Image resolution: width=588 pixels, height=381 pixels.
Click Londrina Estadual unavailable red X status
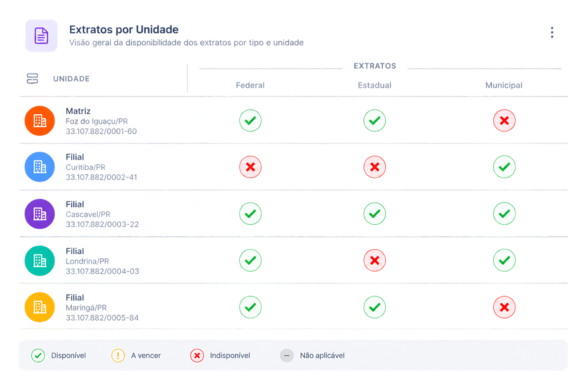(375, 260)
